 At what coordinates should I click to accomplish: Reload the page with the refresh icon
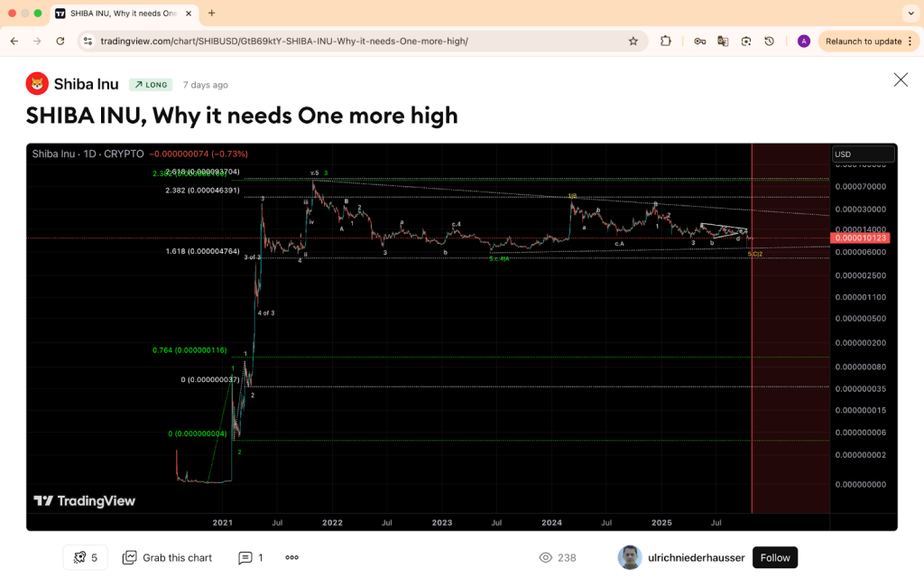(x=60, y=41)
